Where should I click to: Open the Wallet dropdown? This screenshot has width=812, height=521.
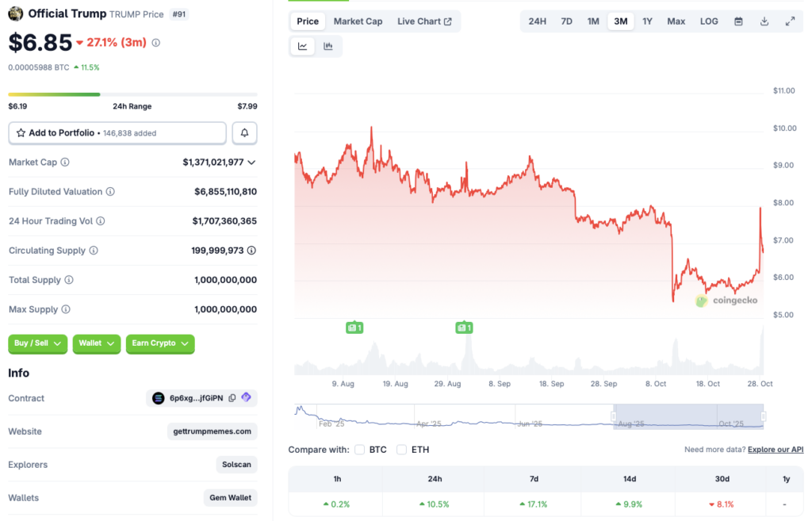point(96,343)
